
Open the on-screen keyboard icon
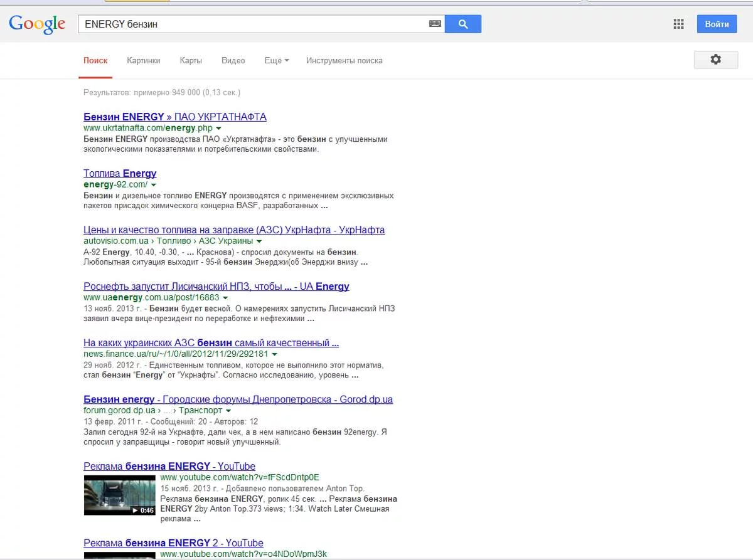tap(435, 24)
